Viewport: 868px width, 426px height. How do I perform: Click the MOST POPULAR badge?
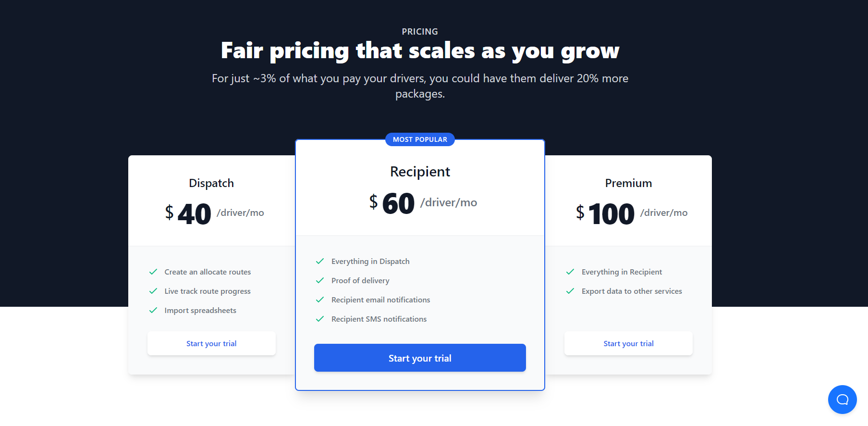click(x=420, y=139)
